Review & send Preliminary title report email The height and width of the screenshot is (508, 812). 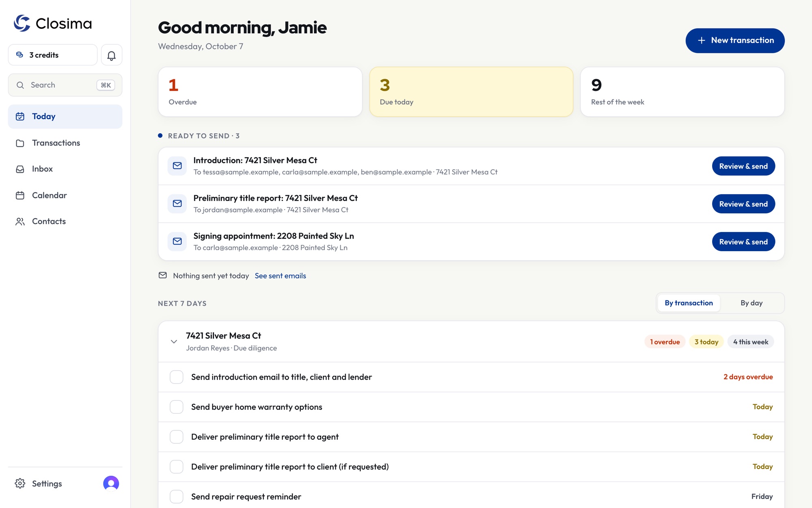point(743,204)
